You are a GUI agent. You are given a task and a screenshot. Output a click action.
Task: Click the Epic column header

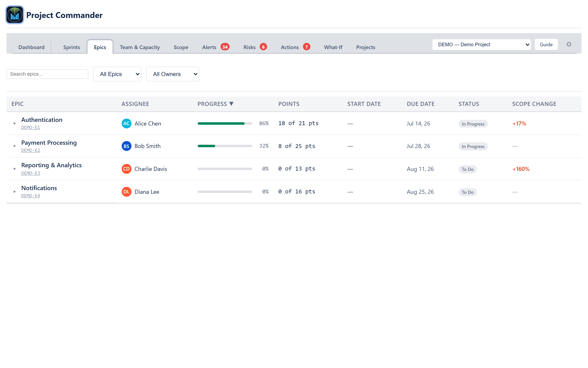click(18, 104)
